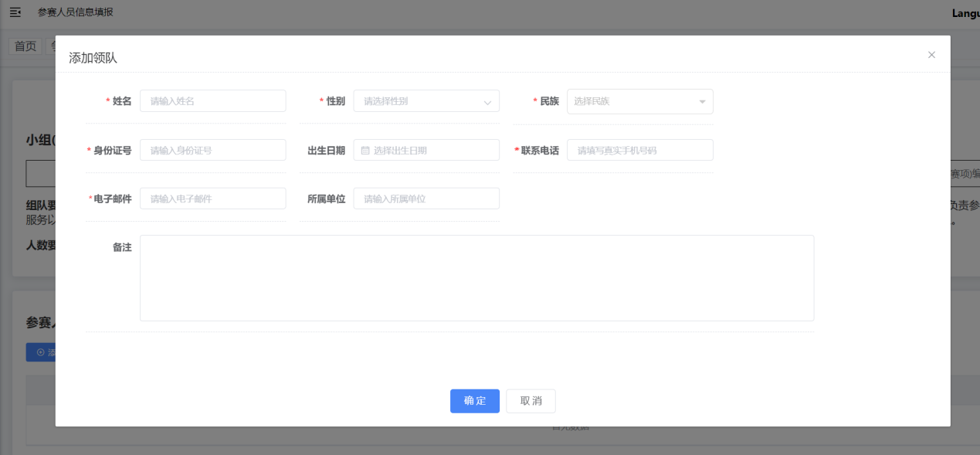Toggle the sidebar collapse hamburger icon
The height and width of the screenshot is (455, 980).
point(15,12)
